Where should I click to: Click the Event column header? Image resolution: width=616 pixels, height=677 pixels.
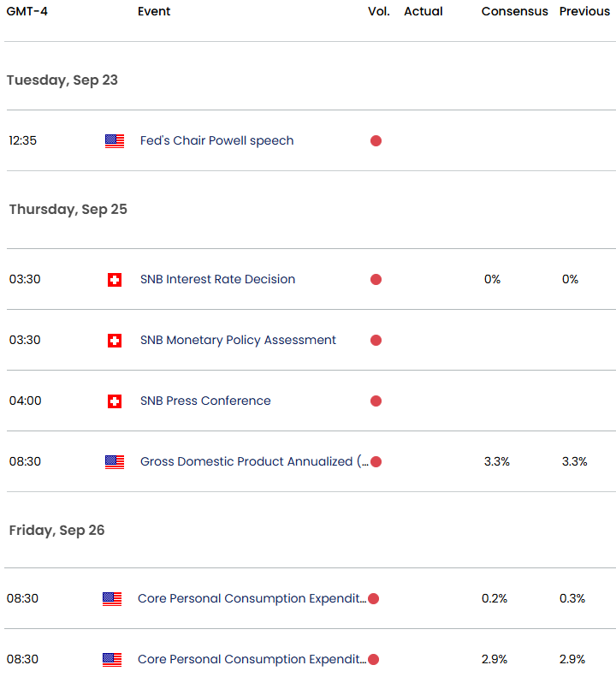pos(154,12)
